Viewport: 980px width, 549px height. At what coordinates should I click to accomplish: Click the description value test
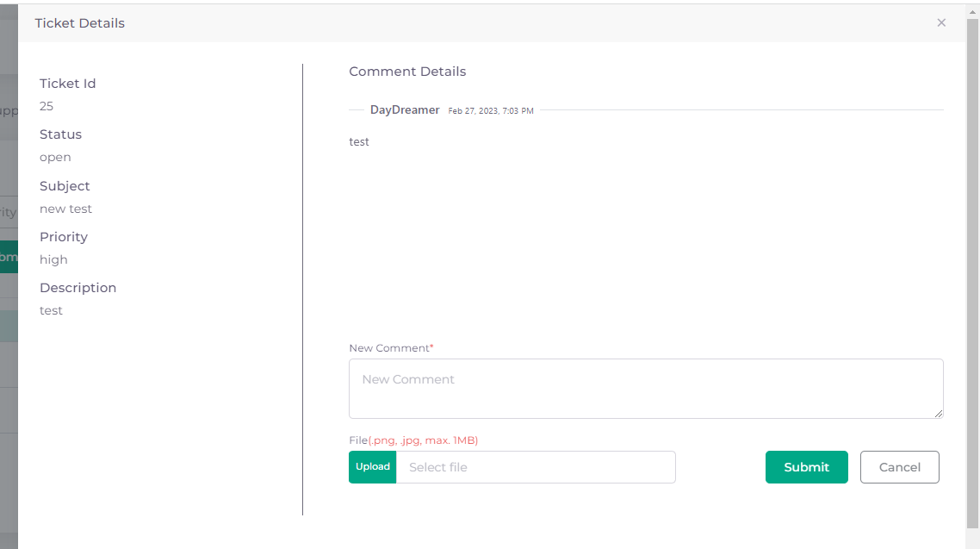pos(51,311)
